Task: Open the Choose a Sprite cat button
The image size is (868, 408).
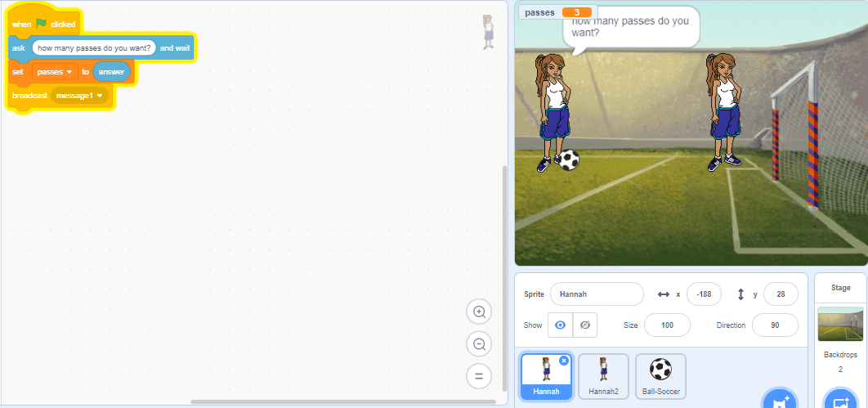Action: click(777, 401)
